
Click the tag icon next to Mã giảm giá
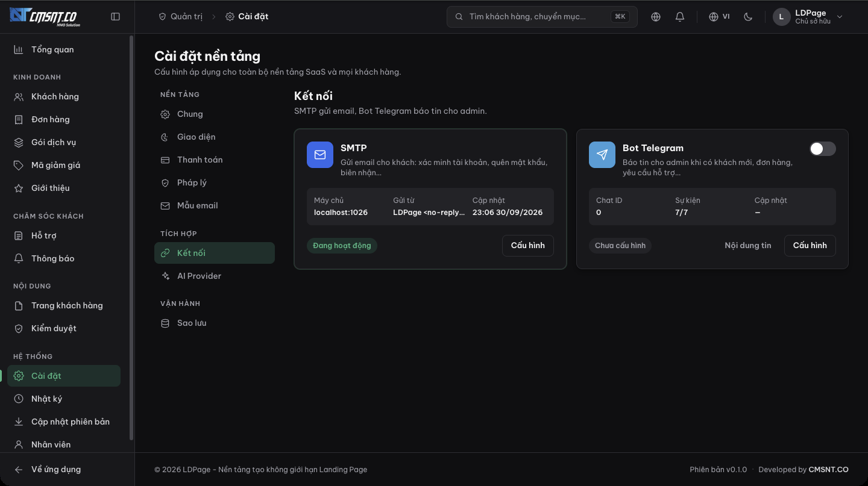19,165
